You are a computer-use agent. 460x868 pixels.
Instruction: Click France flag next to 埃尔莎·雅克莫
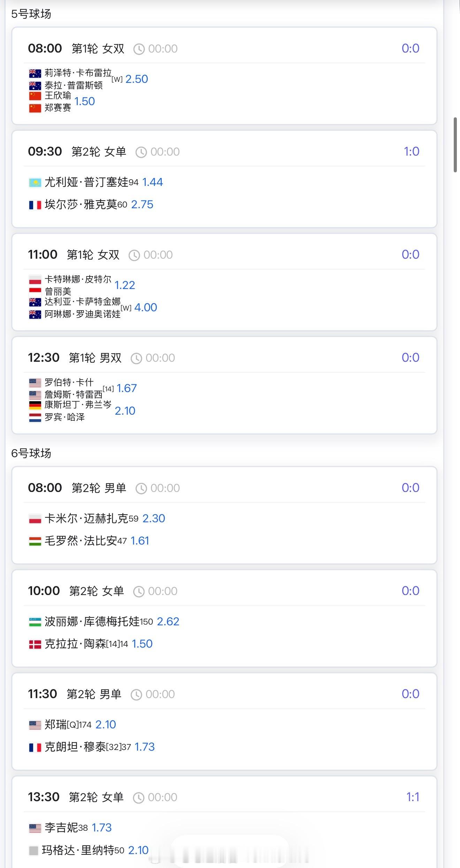pyautogui.click(x=35, y=205)
